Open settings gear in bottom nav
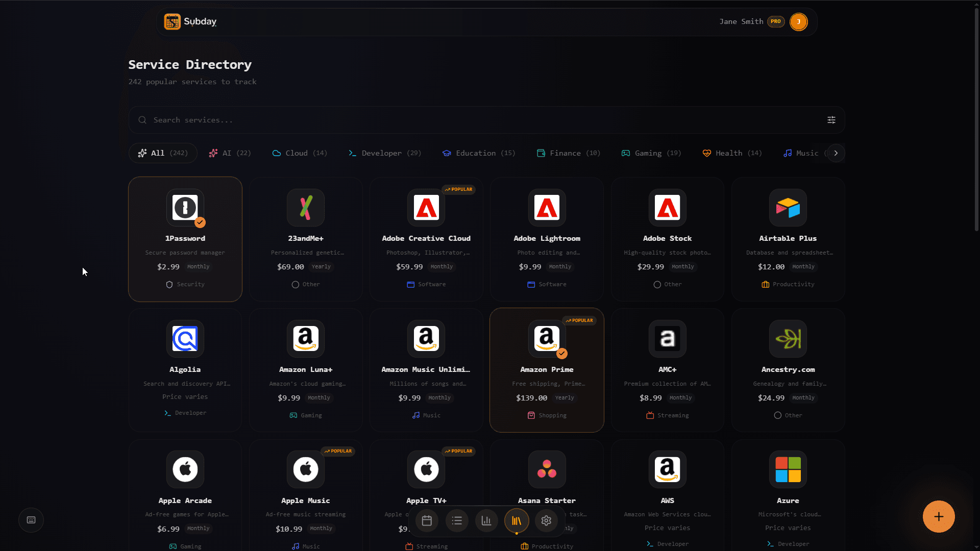980x551 pixels. tap(546, 520)
